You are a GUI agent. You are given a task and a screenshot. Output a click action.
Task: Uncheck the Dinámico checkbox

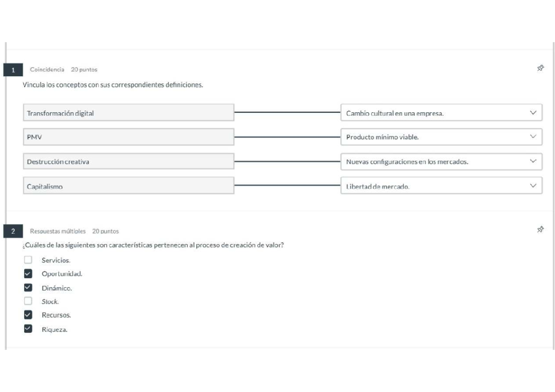pyautogui.click(x=28, y=288)
